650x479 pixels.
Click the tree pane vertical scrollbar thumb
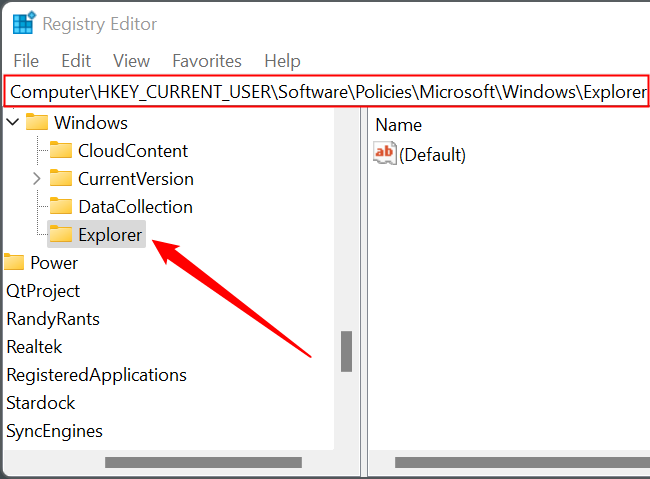pyautogui.click(x=347, y=351)
